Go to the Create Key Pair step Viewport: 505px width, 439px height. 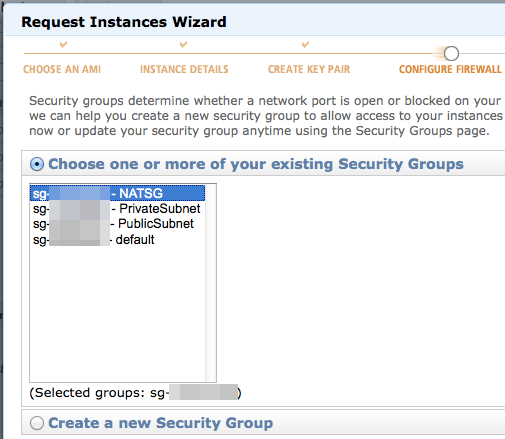pyautogui.click(x=309, y=69)
